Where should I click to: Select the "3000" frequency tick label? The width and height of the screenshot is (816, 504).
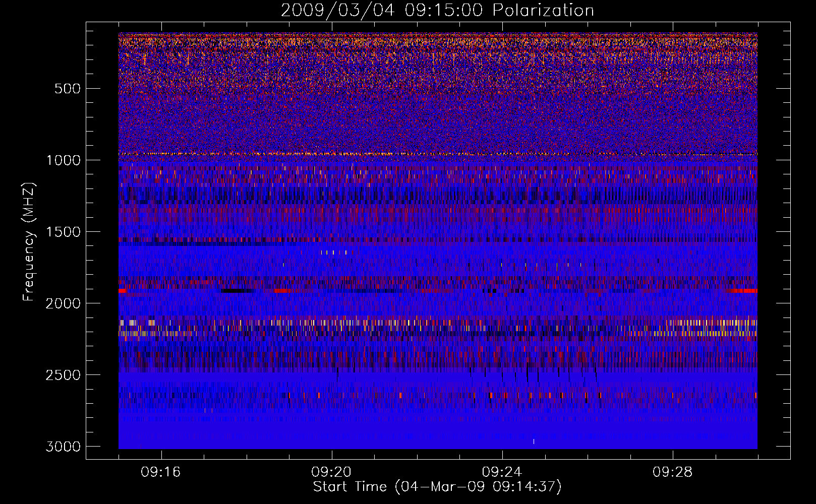tap(63, 447)
